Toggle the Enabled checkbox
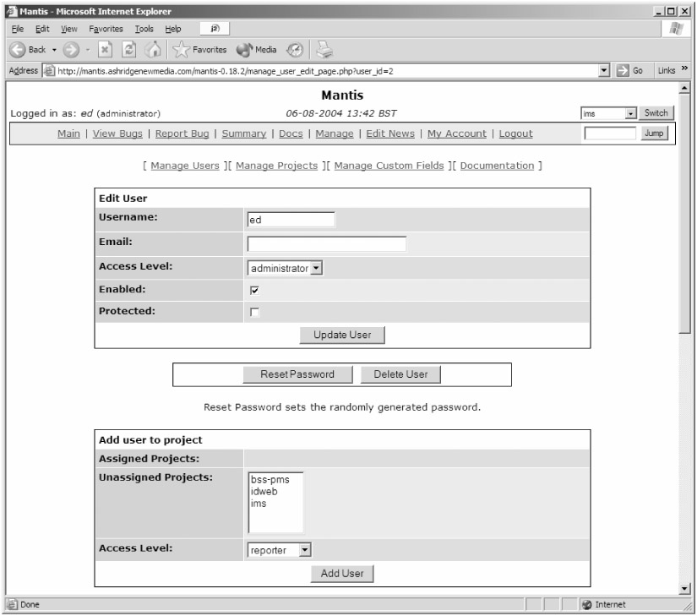697x616 pixels. coord(253,289)
